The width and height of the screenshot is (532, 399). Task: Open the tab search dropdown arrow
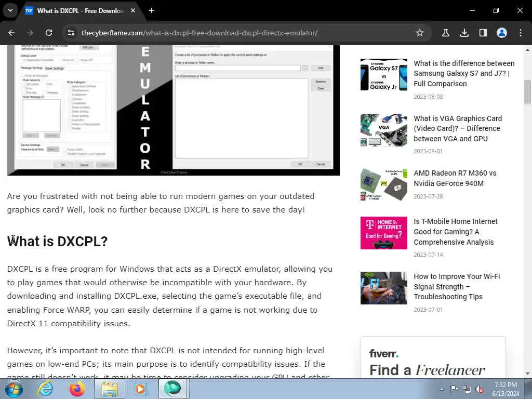[10, 10]
